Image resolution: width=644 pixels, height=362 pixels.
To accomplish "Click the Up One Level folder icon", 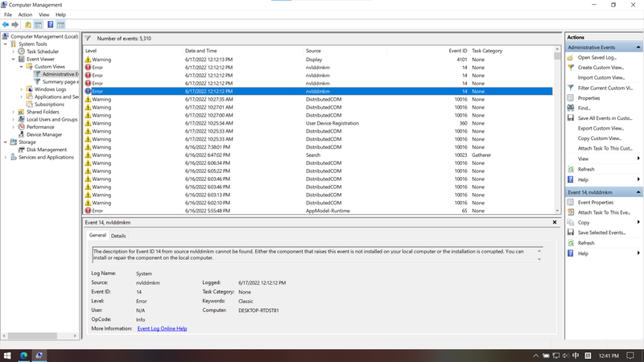I will (28, 25).
